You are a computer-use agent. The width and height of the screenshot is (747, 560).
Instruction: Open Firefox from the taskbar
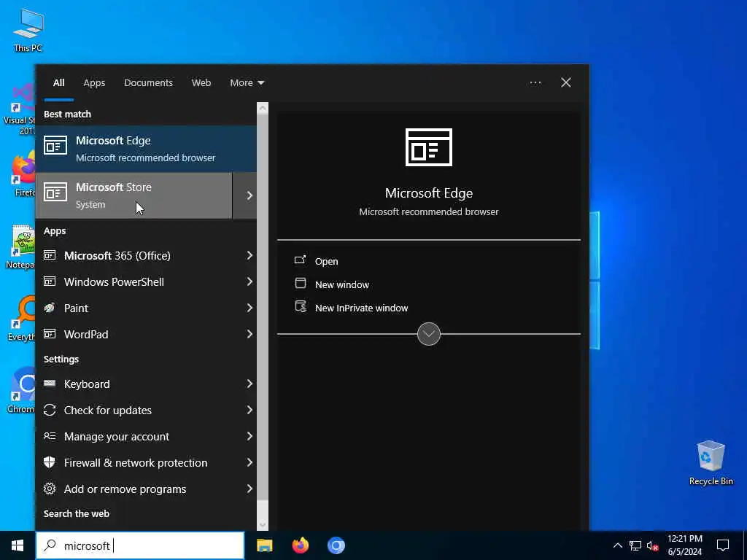300,545
